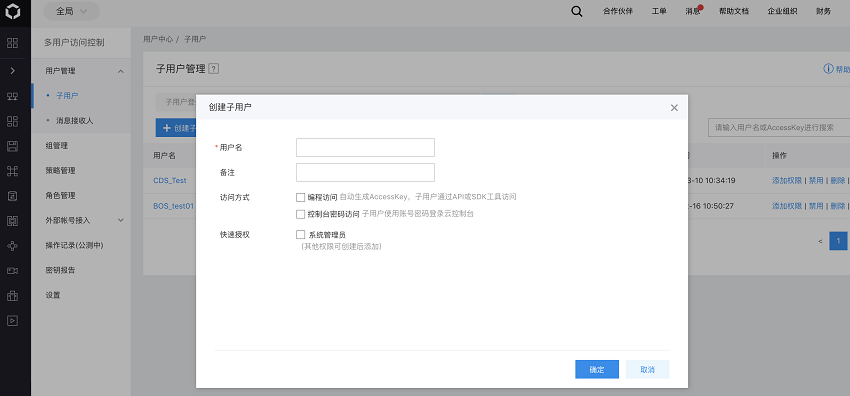This screenshot has height=396, width=850.
Task: Click the networked computers sidebar icon
Action: click(12, 96)
